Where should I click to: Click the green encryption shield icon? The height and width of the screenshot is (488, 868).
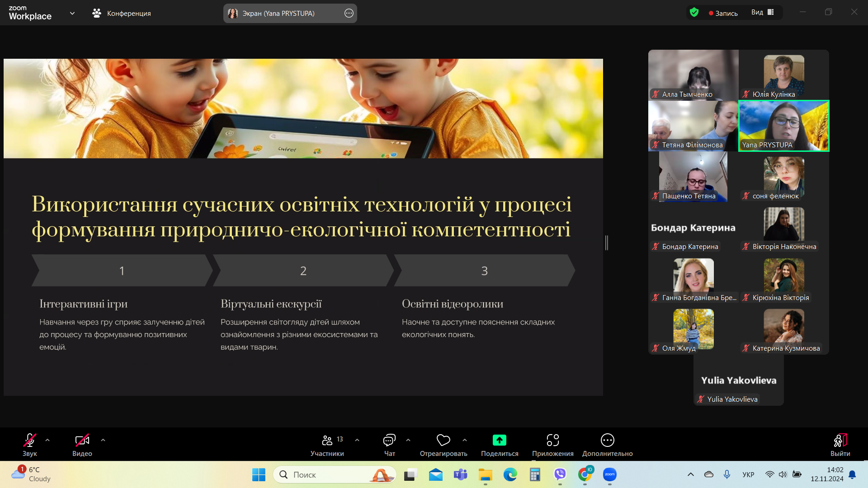pos(694,13)
